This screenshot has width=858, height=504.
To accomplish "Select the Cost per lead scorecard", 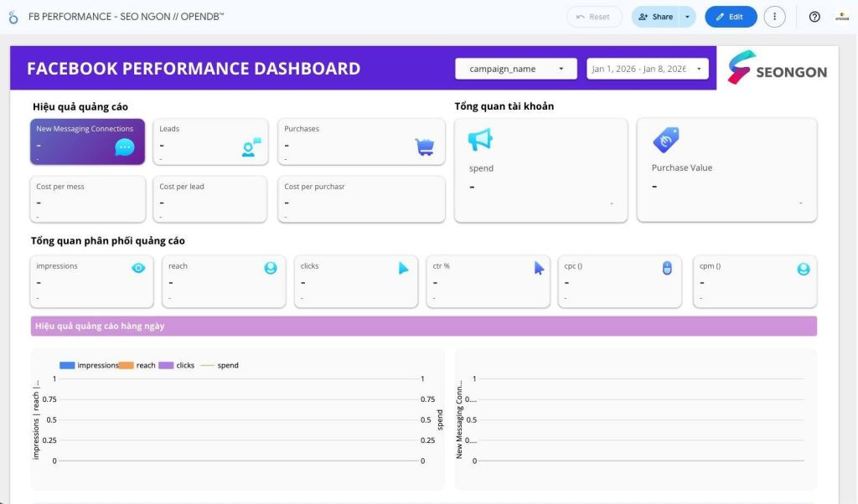I will [x=210, y=199].
